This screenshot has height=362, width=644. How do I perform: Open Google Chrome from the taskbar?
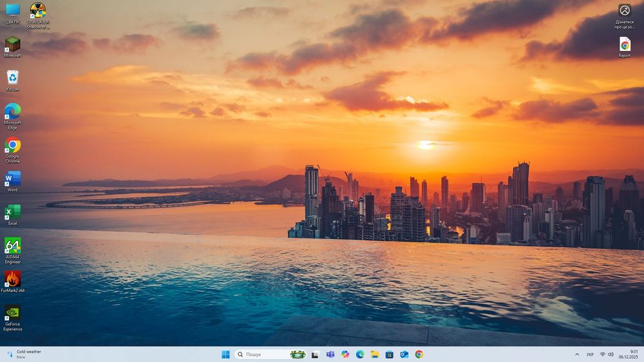click(419, 354)
